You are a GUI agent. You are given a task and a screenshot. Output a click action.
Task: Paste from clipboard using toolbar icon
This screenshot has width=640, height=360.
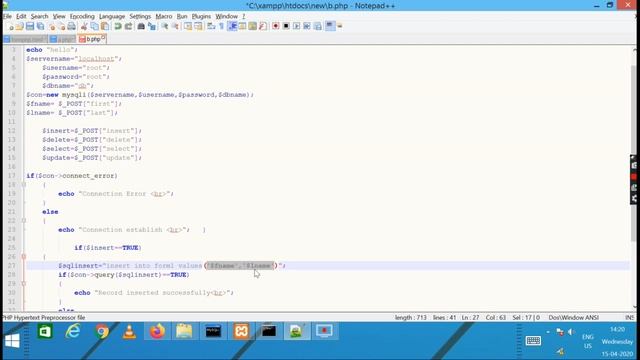click(105, 27)
